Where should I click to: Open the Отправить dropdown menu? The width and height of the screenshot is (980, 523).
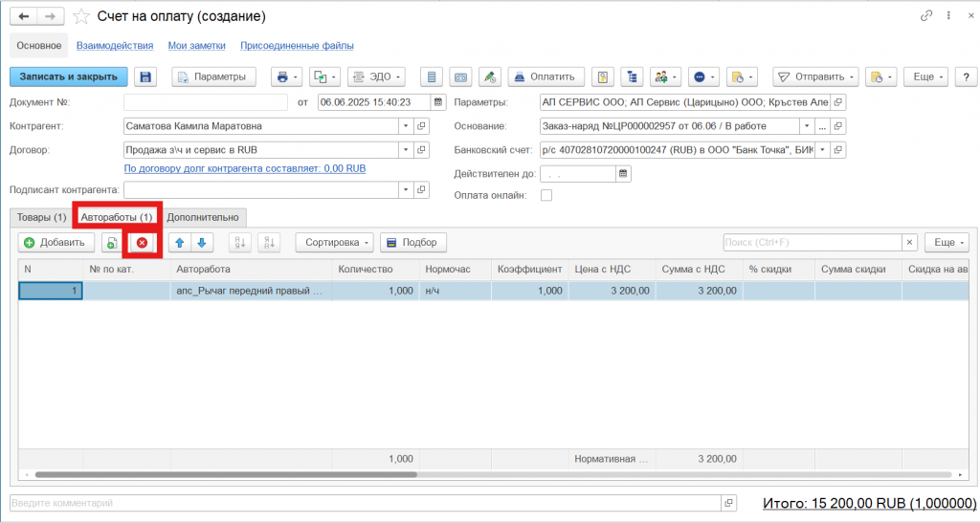click(x=815, y=77)
